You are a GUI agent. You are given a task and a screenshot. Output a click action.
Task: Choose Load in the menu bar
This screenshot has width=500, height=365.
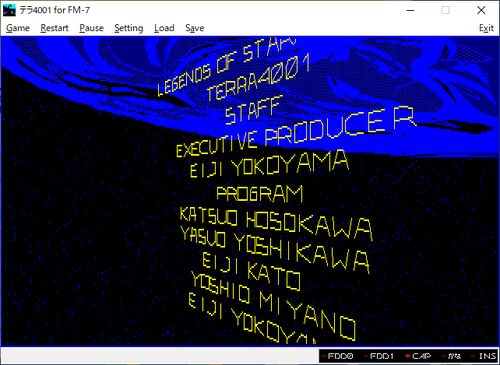pos(164,28)
